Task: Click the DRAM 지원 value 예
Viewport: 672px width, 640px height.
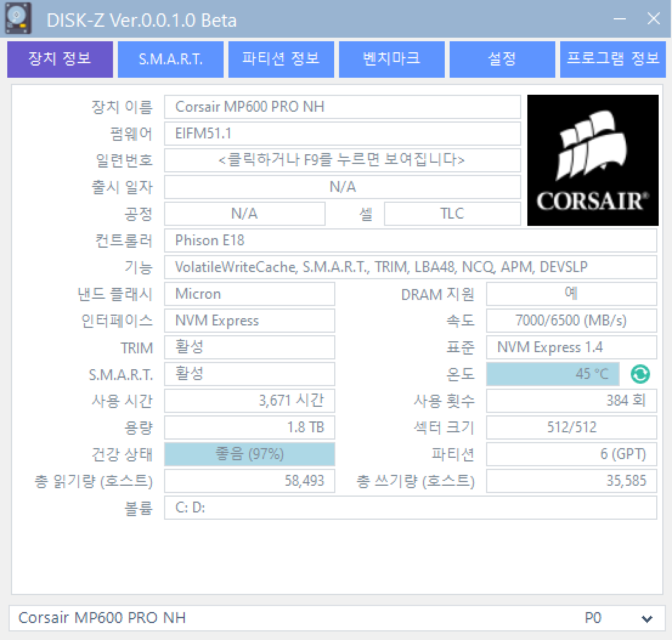Action: tap(571, 294)
